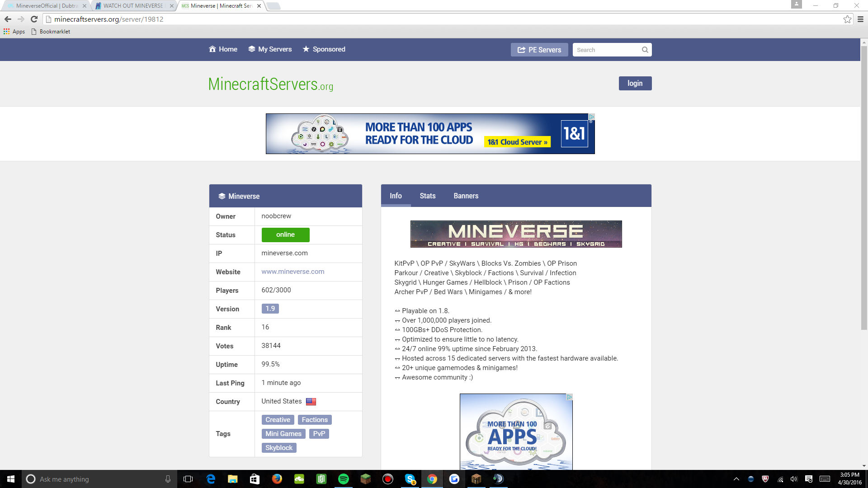This screenshot has height=488, width=868.
Task: Close the MineverseOfficial Dubtrack tab
Action: pyautogui.click(x=85, y=6)
